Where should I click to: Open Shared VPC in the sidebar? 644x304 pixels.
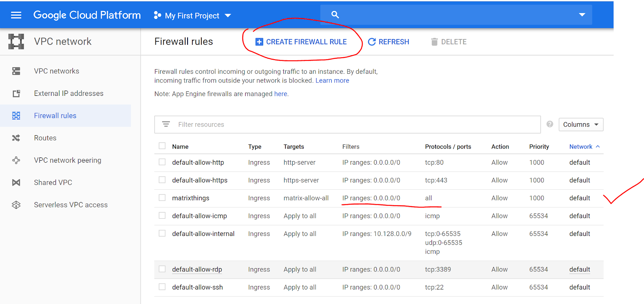[x=53, y=182]
